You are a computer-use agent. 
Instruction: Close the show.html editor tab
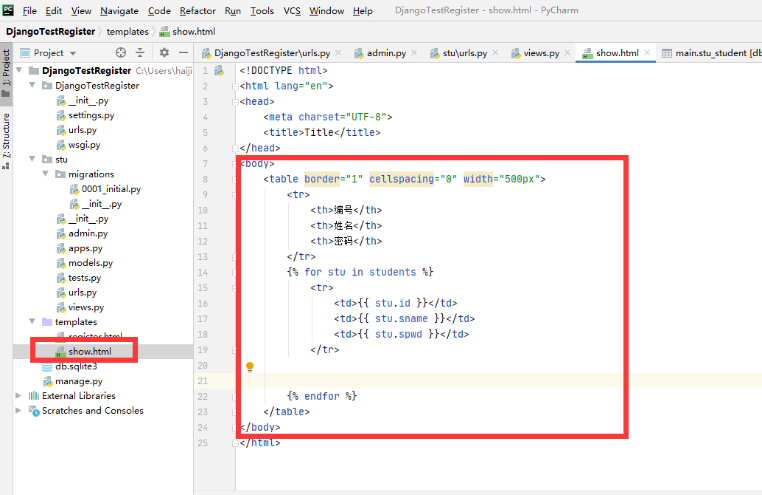click(x=647, y=52)
